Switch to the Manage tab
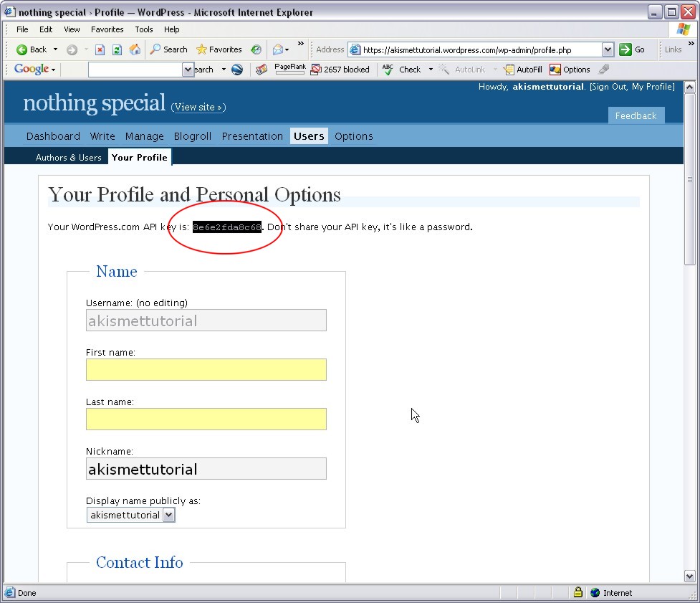The width and height of the screenshot is (700, 603). [x=145, y=136]
